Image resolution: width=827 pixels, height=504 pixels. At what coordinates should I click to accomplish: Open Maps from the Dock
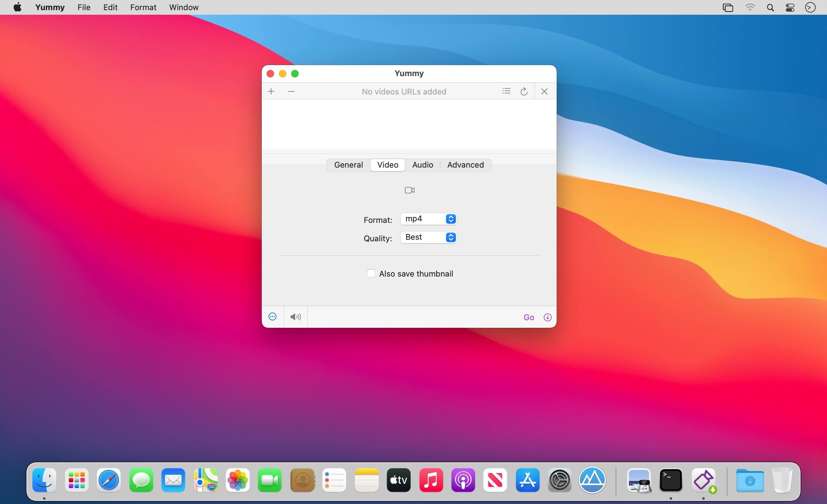(x=206, y=480)
